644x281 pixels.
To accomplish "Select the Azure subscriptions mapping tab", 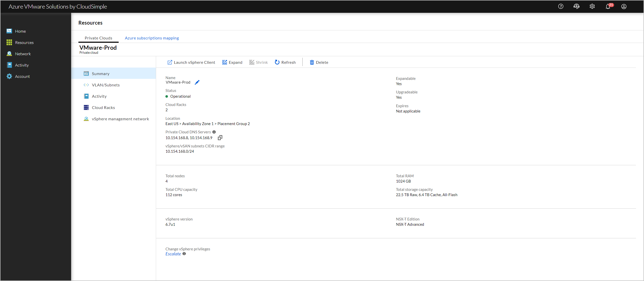I will tap(152, 38).
